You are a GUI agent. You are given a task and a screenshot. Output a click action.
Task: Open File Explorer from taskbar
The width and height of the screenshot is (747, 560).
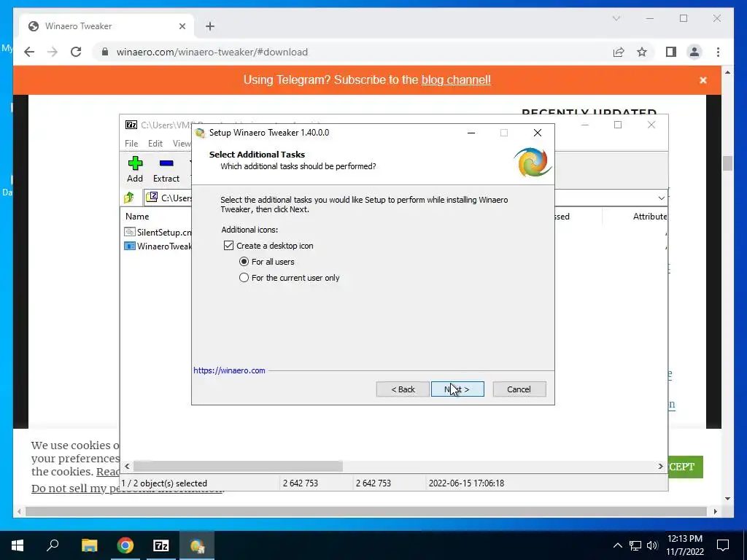coord(89,545)
